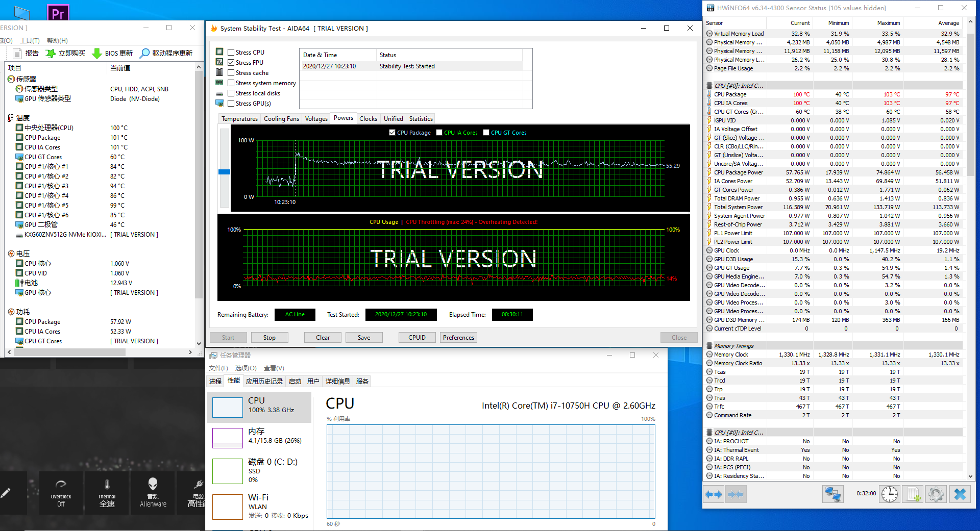Click the report (报告) icon in AIDA64 toolbar
980x531 pixels.
coord(17,53)
